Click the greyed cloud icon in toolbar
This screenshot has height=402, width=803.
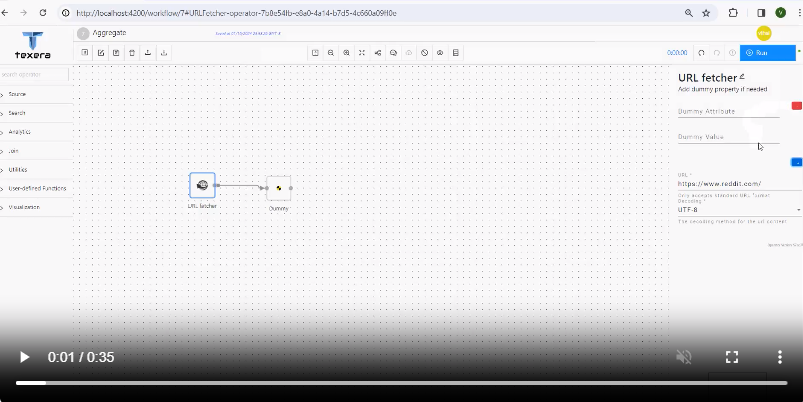(x=409, y=53)
